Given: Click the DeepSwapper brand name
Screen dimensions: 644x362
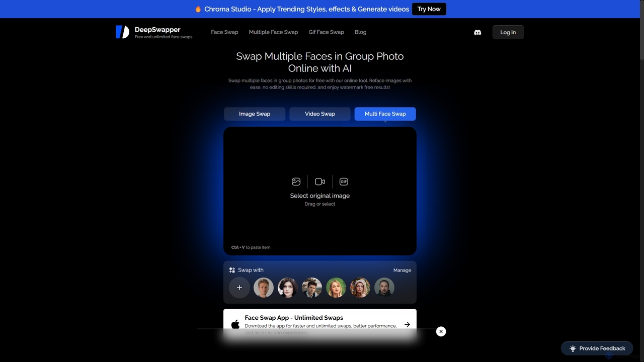Looking at the screenshot, I should 157,30.
